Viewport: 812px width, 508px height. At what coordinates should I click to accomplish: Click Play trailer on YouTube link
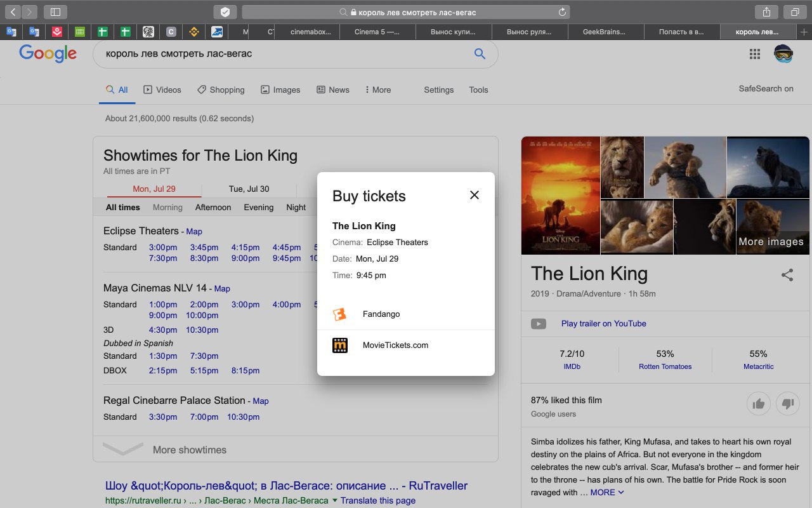604,324
